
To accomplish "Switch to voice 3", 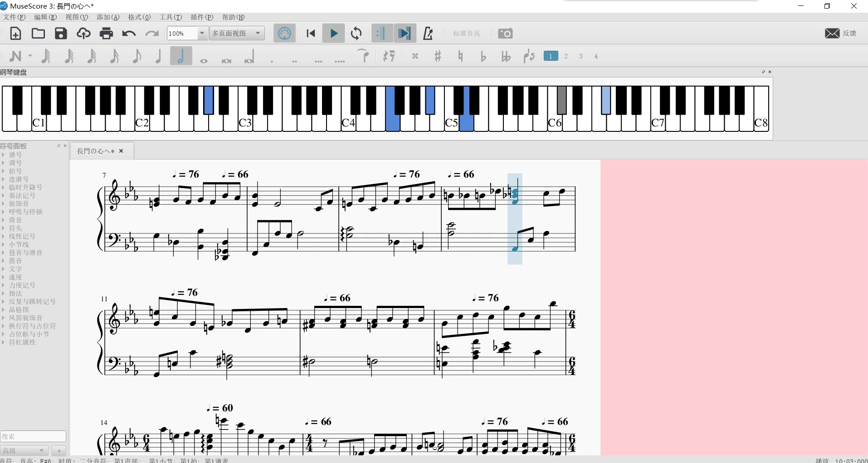I will pyautogui.click(x=581, y=56).
